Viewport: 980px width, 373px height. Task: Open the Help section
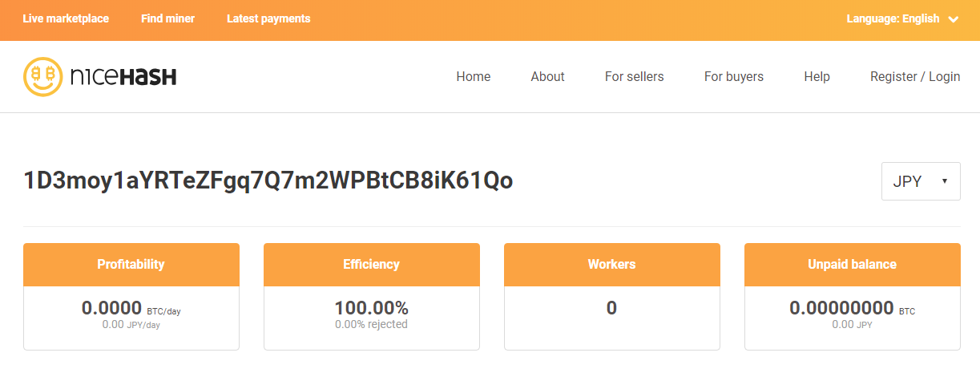pos(817,77)
